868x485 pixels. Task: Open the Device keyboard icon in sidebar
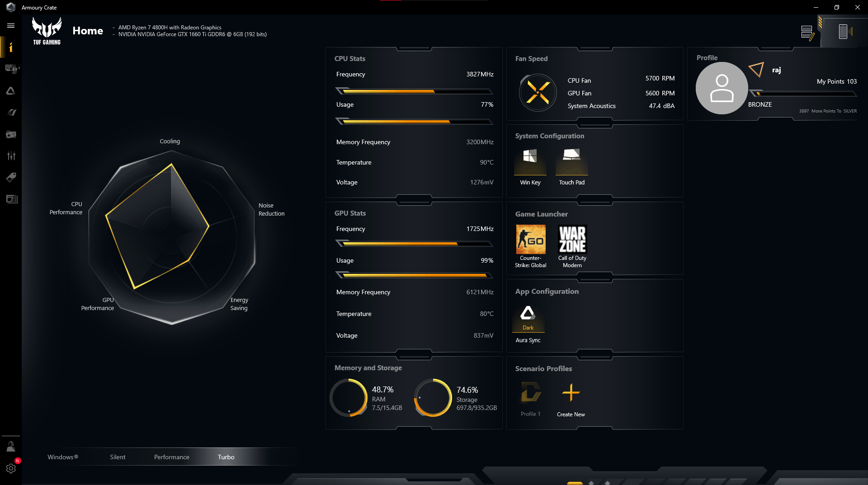[x=11, y=69]
